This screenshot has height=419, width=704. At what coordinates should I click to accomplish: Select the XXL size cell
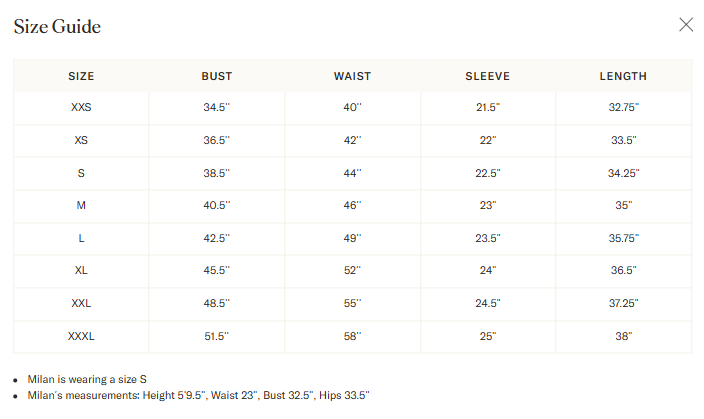coord(81,304)
